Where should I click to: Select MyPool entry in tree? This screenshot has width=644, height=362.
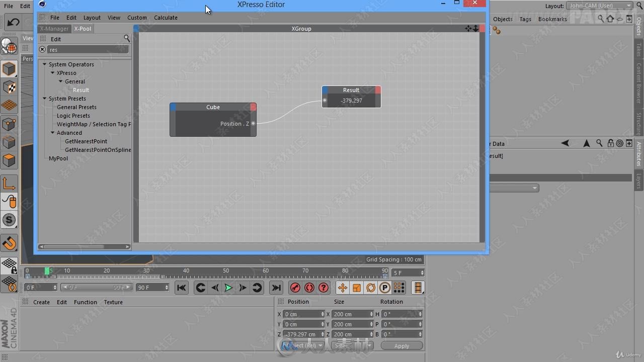point(58,158)
